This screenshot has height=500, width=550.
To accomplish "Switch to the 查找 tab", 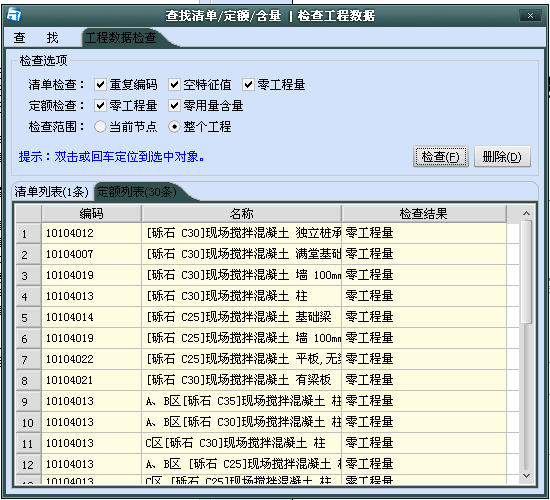I will (36, 38).
